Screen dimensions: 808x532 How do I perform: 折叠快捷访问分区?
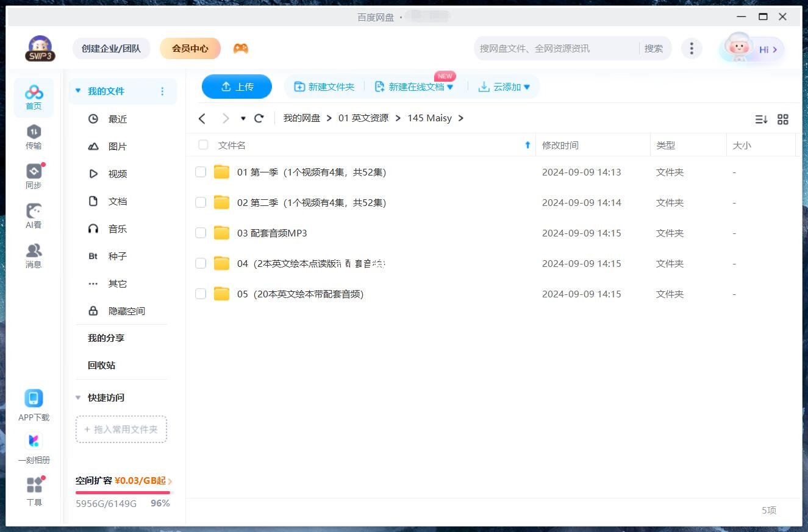click(x=77, y=397)
